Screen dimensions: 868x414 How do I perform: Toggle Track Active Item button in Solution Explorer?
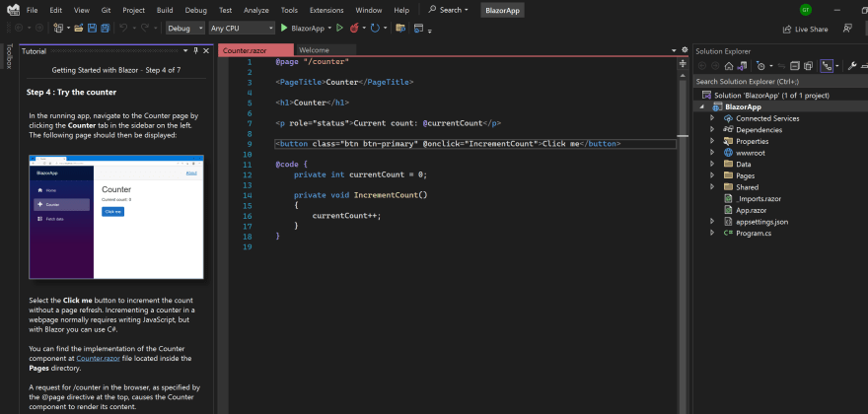pyautogui.click(x=827, y=66)
